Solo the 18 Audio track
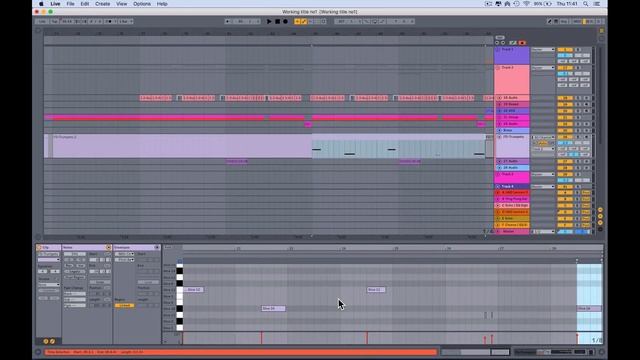The image size is (640, 360). (x=578, y=98)
